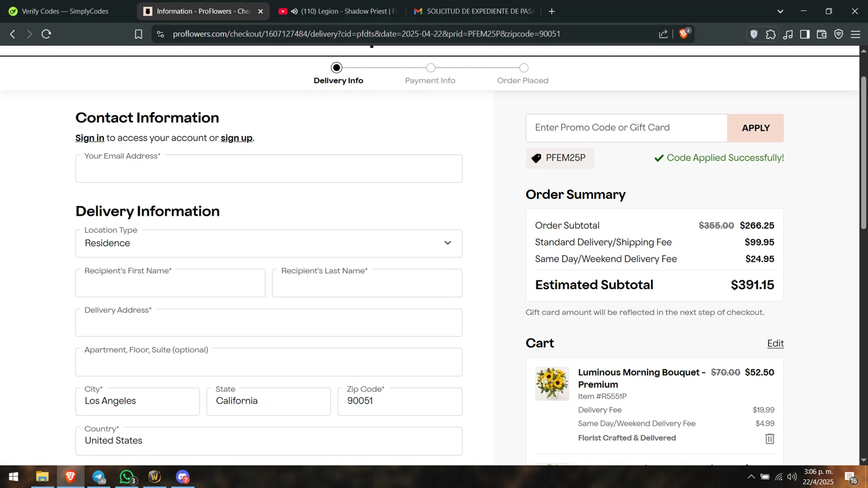Toggle the browser sidebar panel icon
This screenshot has width=868, height=488.
click(805, 34)
